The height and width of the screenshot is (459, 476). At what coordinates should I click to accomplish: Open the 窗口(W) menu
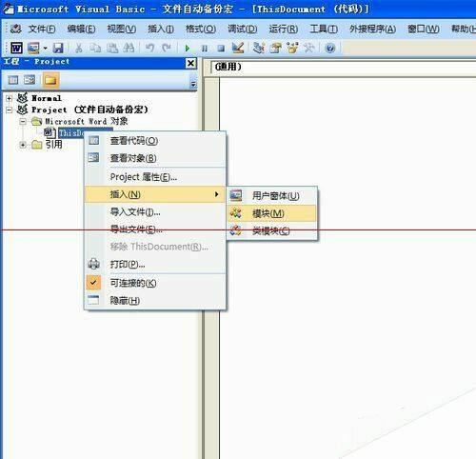424,30
